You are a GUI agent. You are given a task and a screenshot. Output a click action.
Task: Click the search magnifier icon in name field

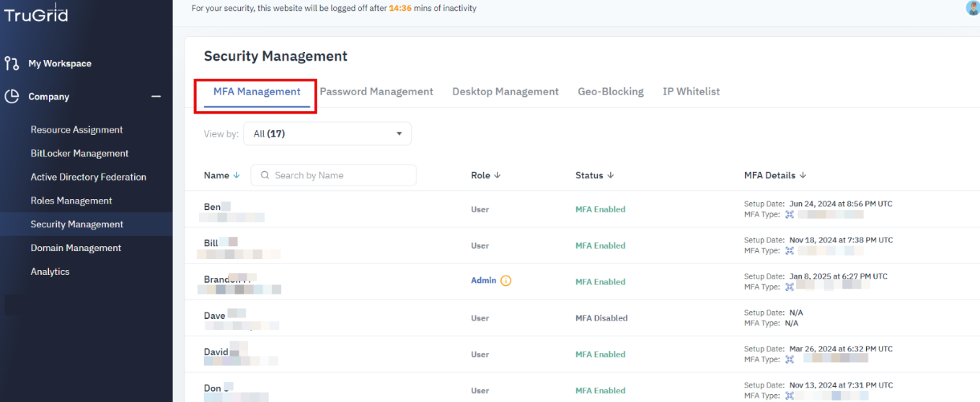[265, 175]
